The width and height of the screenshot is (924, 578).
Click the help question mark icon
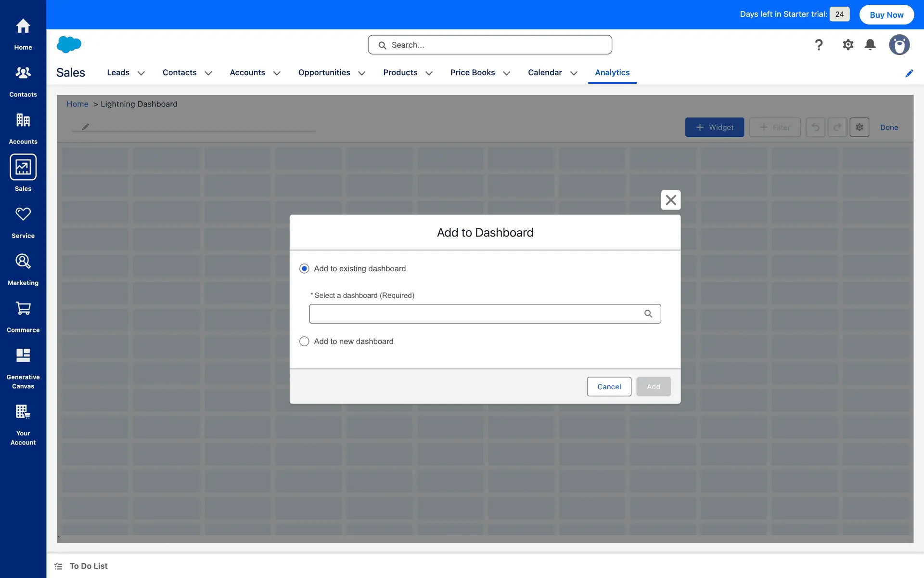[x=819, y=45]
